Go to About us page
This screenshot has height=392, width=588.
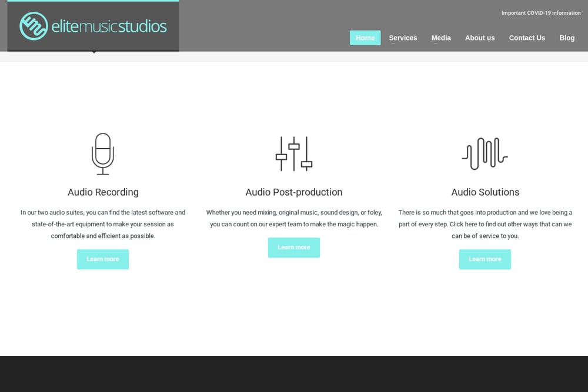pos(480,38)
